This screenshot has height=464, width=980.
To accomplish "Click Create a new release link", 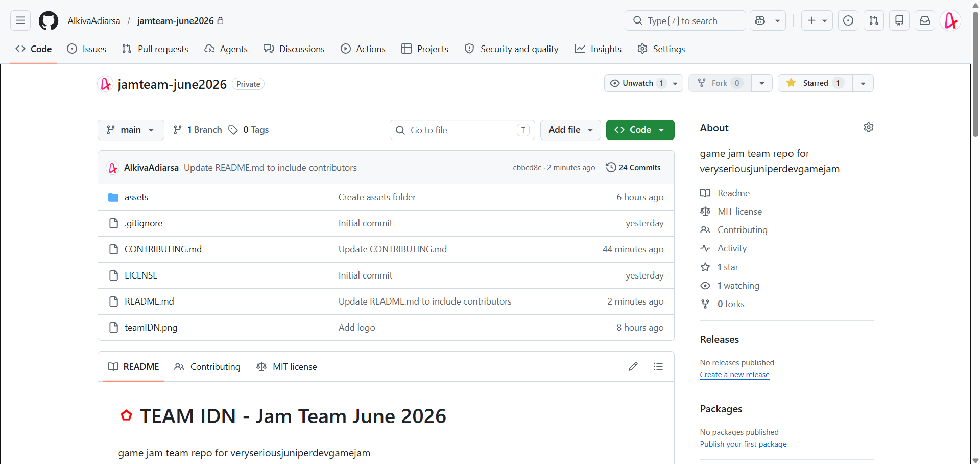I will click(734, 375).
